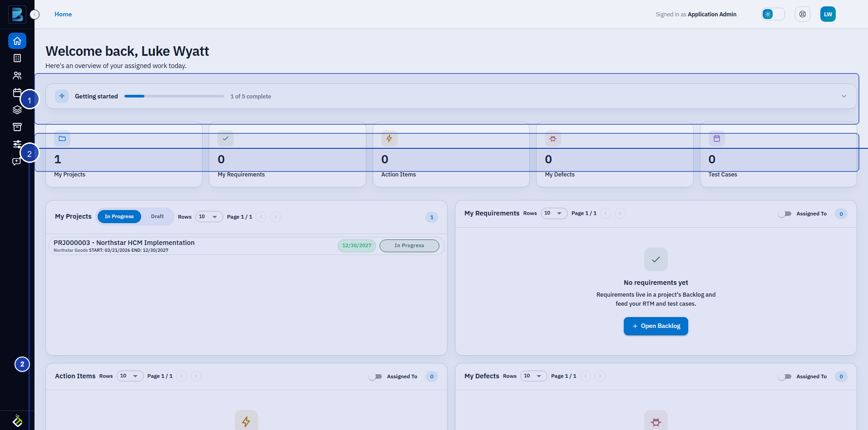Viewport: 868px width, 430px height.
Task: Open the Test Cases summary card
Action: 779,155
